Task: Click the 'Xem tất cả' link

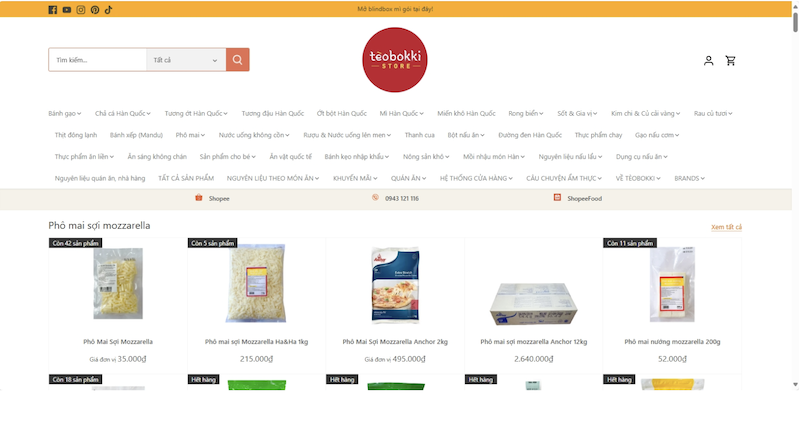Action: pyautogui.click(x=727, y=227)
